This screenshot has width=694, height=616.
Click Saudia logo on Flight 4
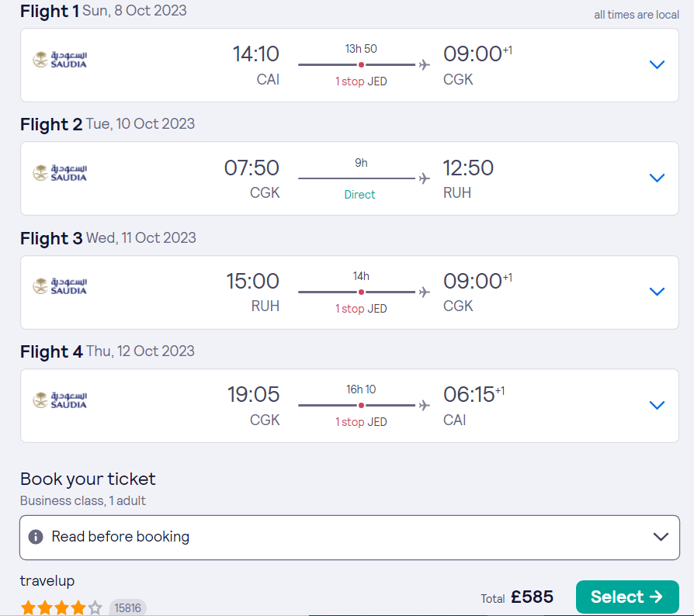(x=60, y=400)
